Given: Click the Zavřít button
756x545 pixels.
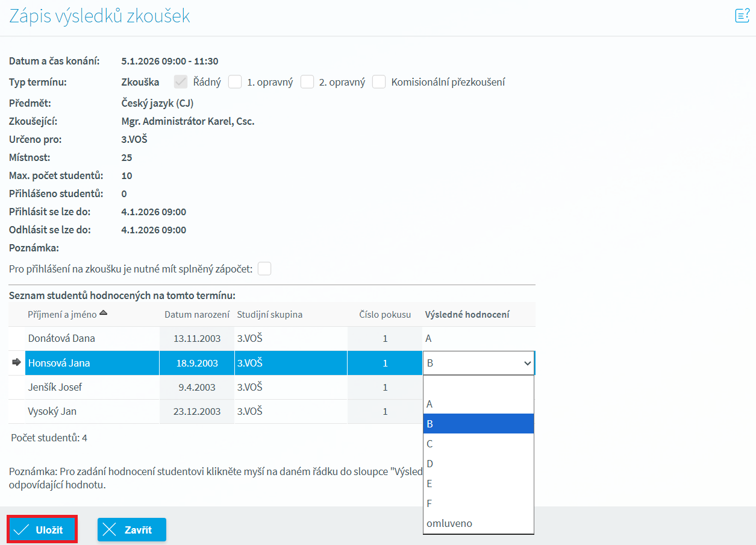Looking at the screenshot, I should [132, 530].
